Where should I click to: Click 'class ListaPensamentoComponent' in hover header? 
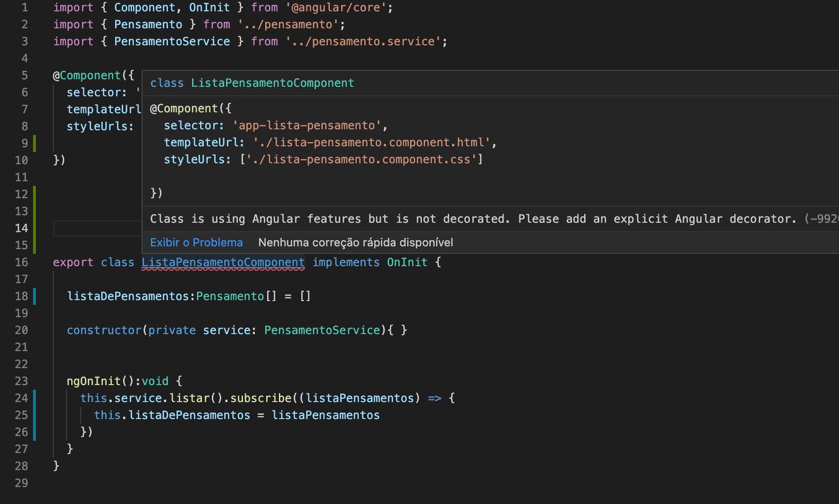(252, 83)
